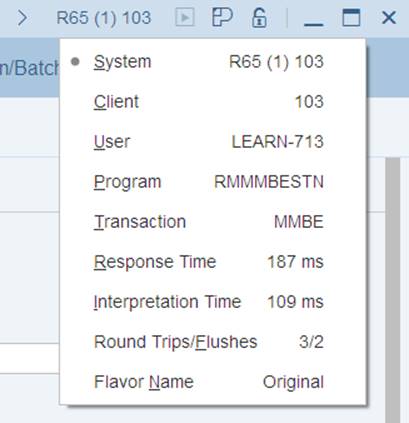Select the System menu entry

coord(213,62)
